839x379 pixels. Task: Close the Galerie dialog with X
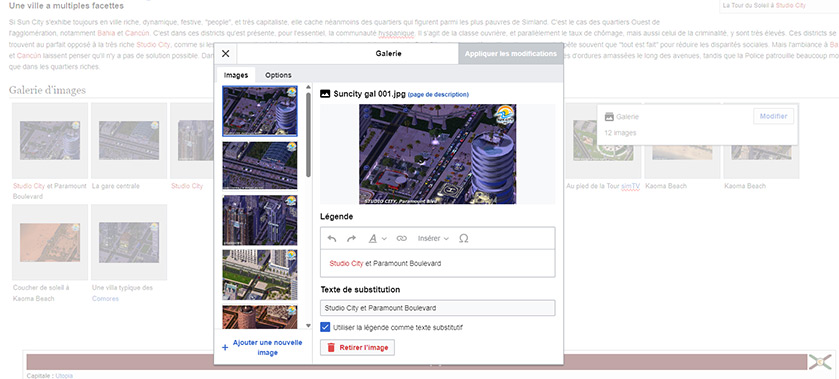pos(226,54)
